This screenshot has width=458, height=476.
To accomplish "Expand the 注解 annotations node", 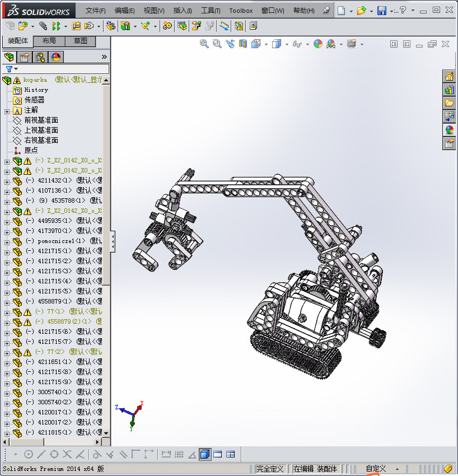I will [7, 111].
